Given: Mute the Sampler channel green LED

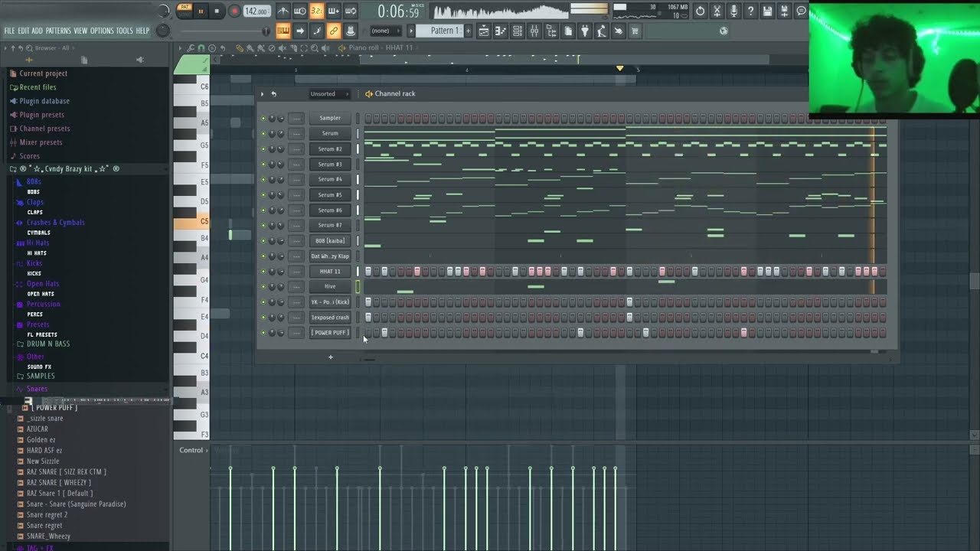Looking at the screenshot, I should pyautogui.click(x=263, y=118).
